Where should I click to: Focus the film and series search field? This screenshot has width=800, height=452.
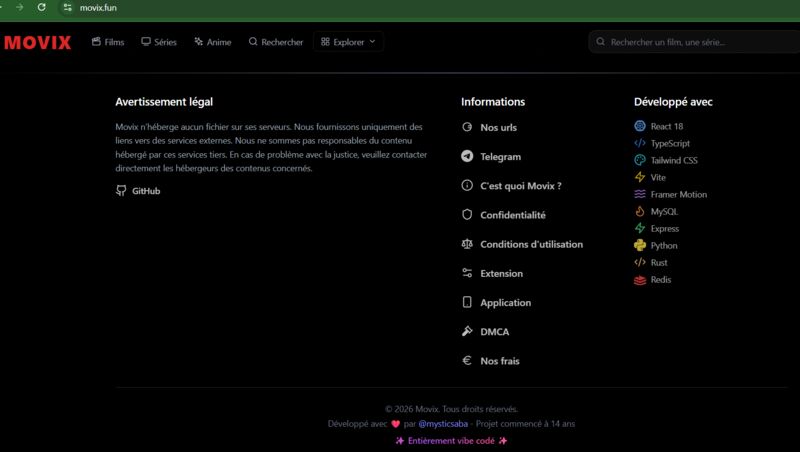point(694,42)
